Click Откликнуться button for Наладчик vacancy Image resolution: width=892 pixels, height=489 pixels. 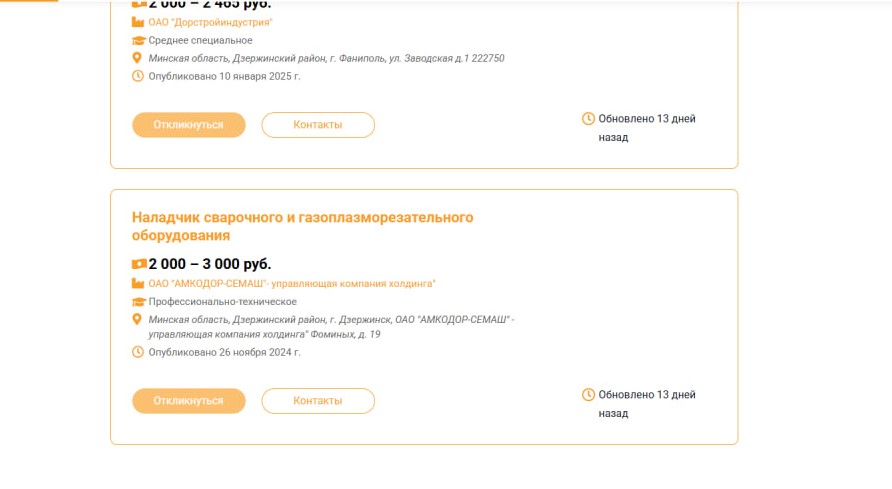(x=189, y=400)
